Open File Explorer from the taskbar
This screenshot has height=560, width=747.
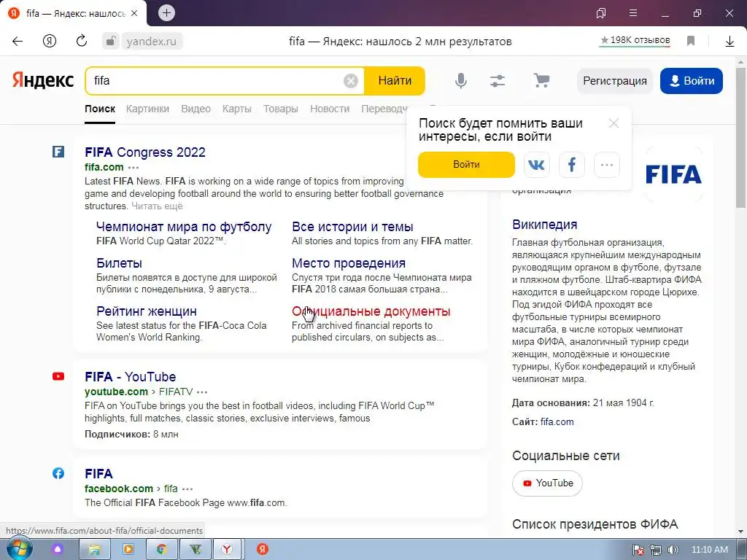click(x=94, y=550)
